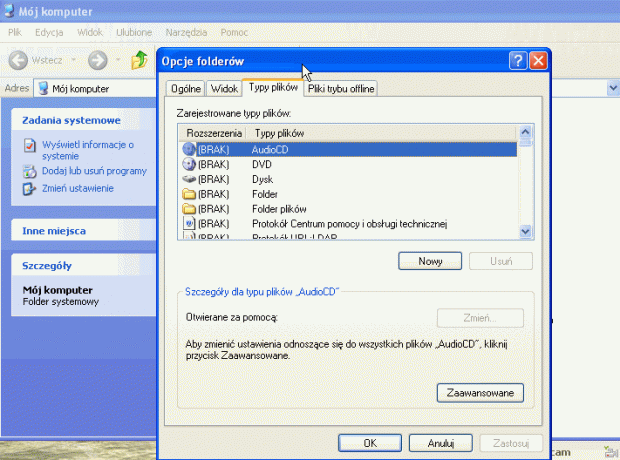
Task: Switch to Pliki trybu offline tab
Action: [x=340, y=89]
